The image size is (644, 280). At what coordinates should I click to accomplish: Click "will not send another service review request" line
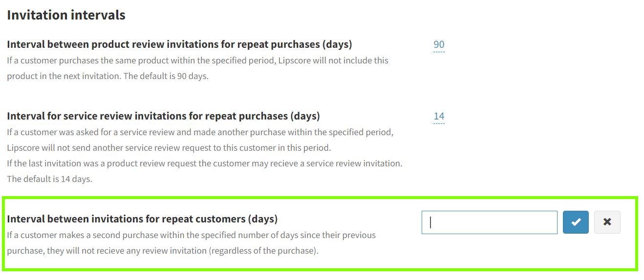[169, 148]
